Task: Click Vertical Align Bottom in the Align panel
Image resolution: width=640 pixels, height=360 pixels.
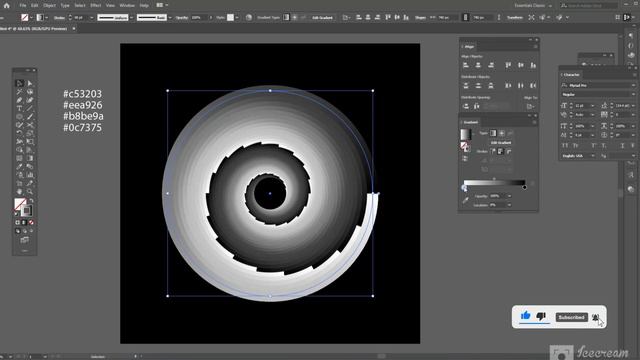Action: (533, 65)
